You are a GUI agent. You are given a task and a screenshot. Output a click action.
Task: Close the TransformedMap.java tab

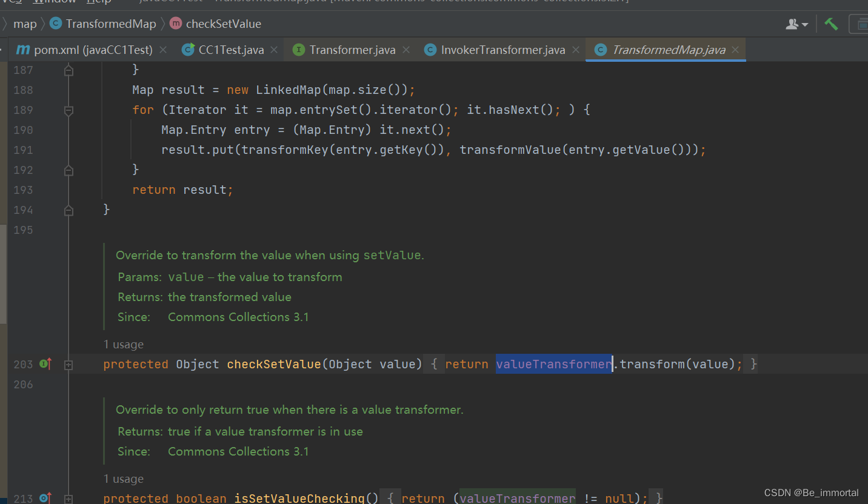click(735, 50)
